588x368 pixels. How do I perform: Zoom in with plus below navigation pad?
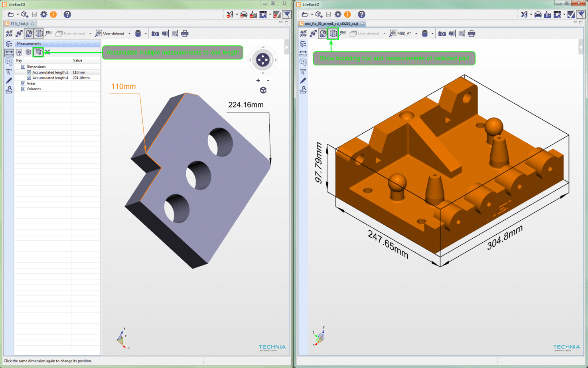click(258, 81)
